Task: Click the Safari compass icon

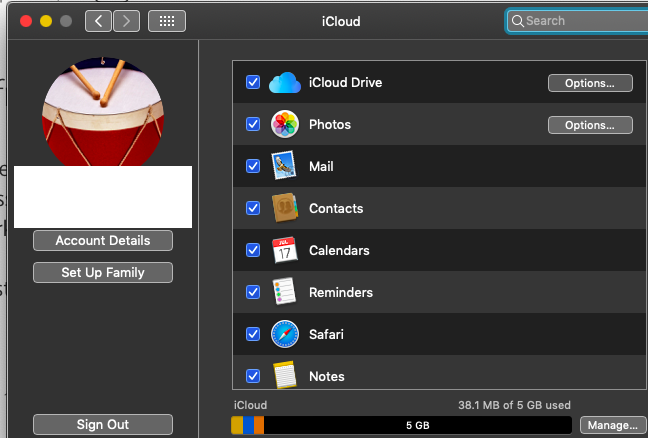Action: pyautogui.click(x=285, y=334)
